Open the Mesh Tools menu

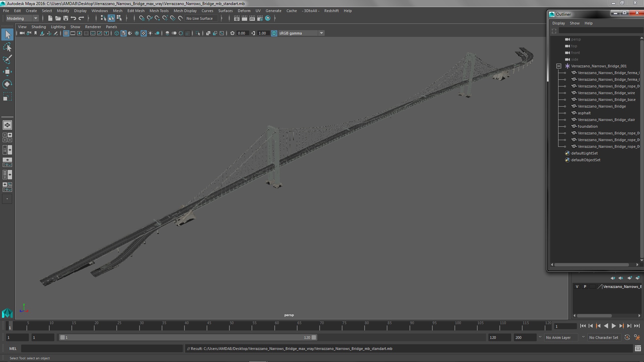(159, 11)
